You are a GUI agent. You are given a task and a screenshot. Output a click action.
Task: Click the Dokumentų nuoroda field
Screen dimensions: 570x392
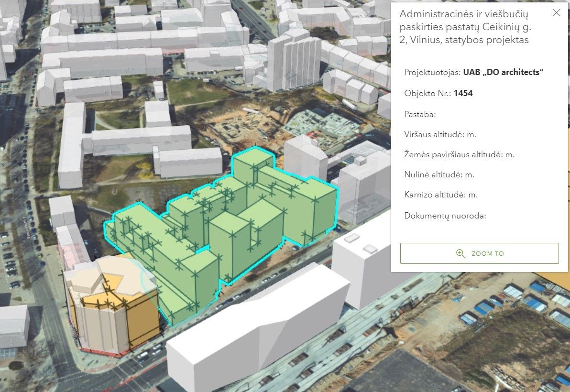pos(445,216)
